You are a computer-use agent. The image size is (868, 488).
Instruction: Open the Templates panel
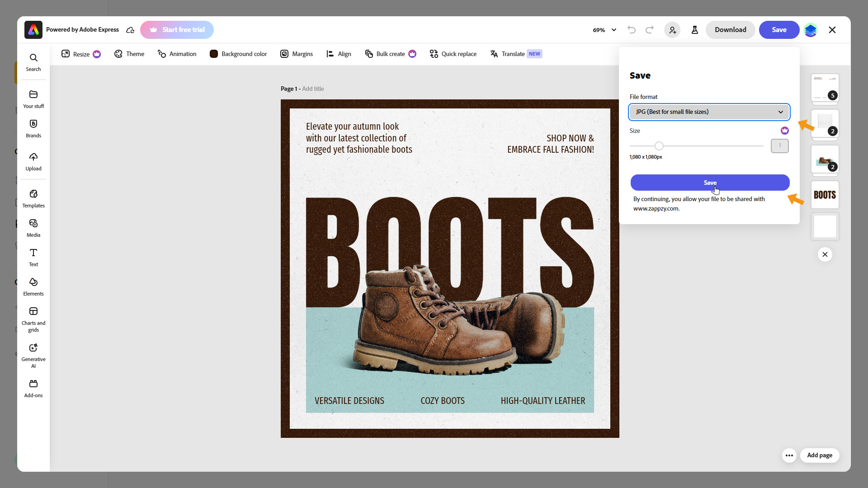[x=33, y=198]
